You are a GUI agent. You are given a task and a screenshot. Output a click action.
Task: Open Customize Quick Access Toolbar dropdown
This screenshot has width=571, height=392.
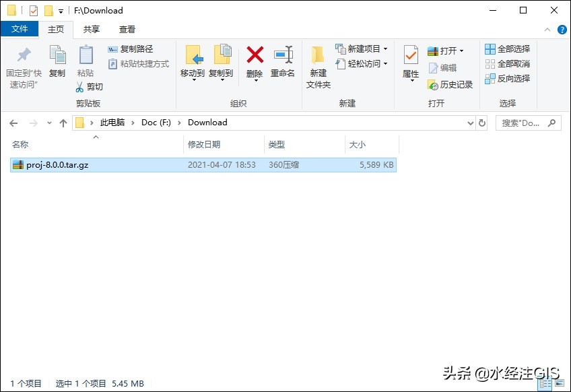click(x=61, y=11)
